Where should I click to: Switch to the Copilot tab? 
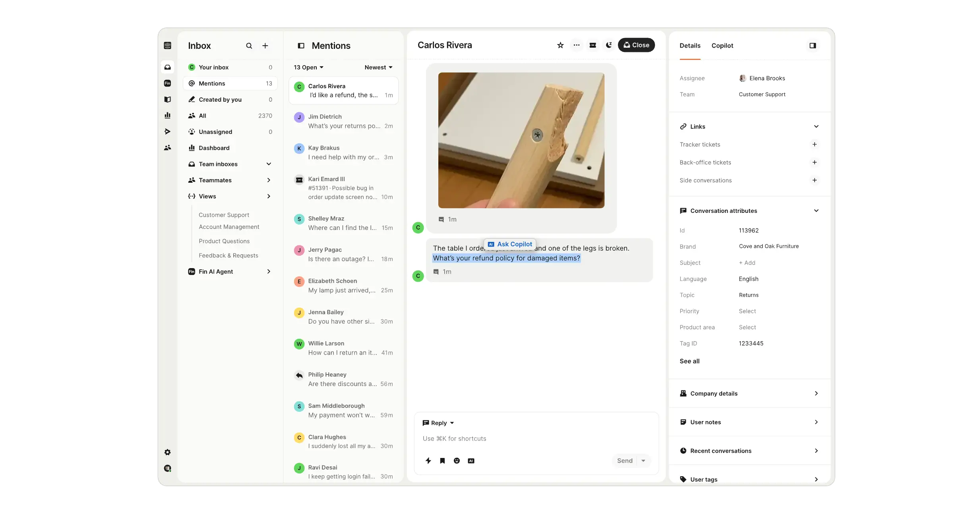tap(722, 46)
